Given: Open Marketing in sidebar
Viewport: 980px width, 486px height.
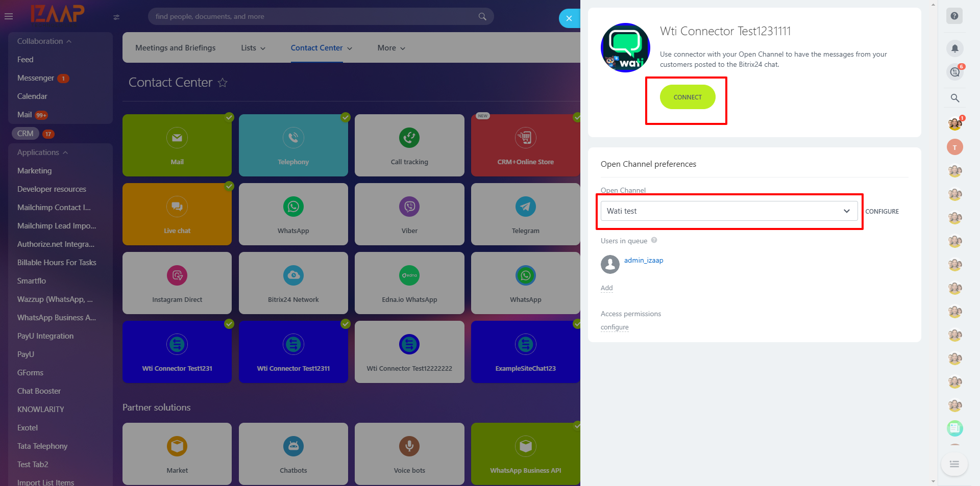Looking at the screenshot, I should pos(34,171).
